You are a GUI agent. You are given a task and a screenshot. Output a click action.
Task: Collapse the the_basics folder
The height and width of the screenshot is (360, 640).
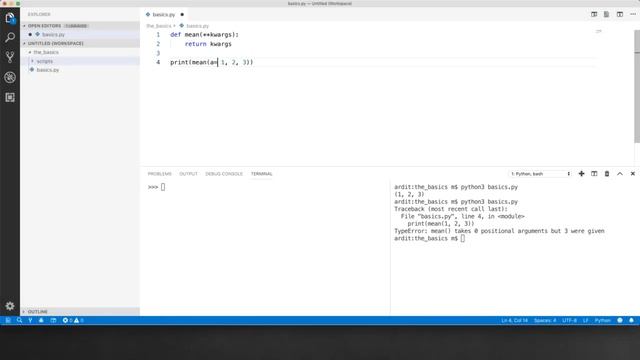click(x=46, y=52)
